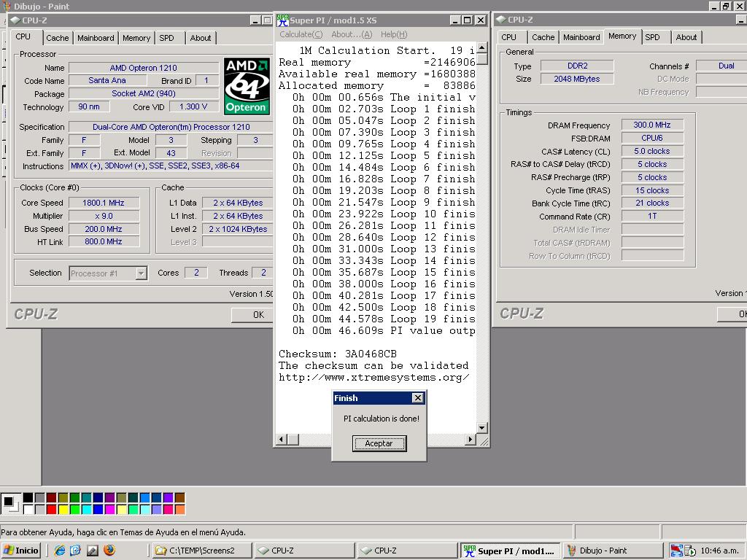Image resolution: width=747 pixels, height=560 pixels.
Task: Select Memory tab in left CPU-Z
Action: tap(136, 38)
